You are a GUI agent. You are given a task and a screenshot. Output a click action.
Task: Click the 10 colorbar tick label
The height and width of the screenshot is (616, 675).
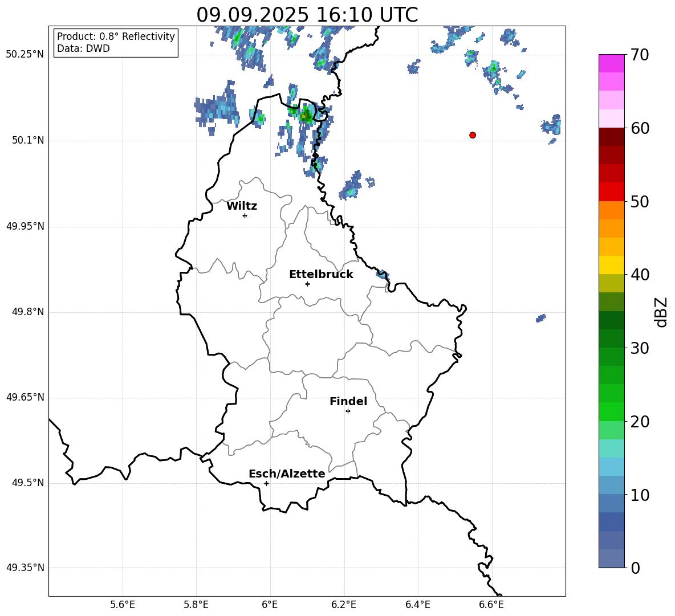(x=640, y=495)
